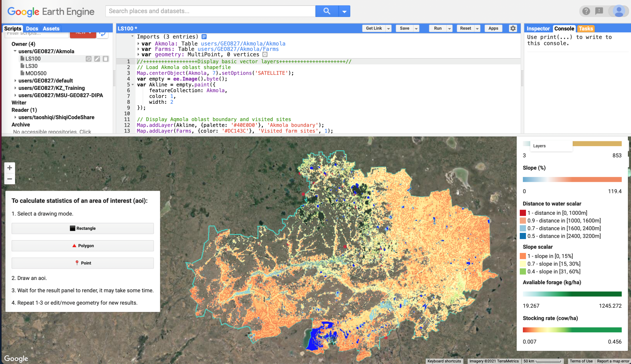Collapse the Imports section arrow
Image resolution: width=631 pixels, height=364 pixels.
point(132,36)
